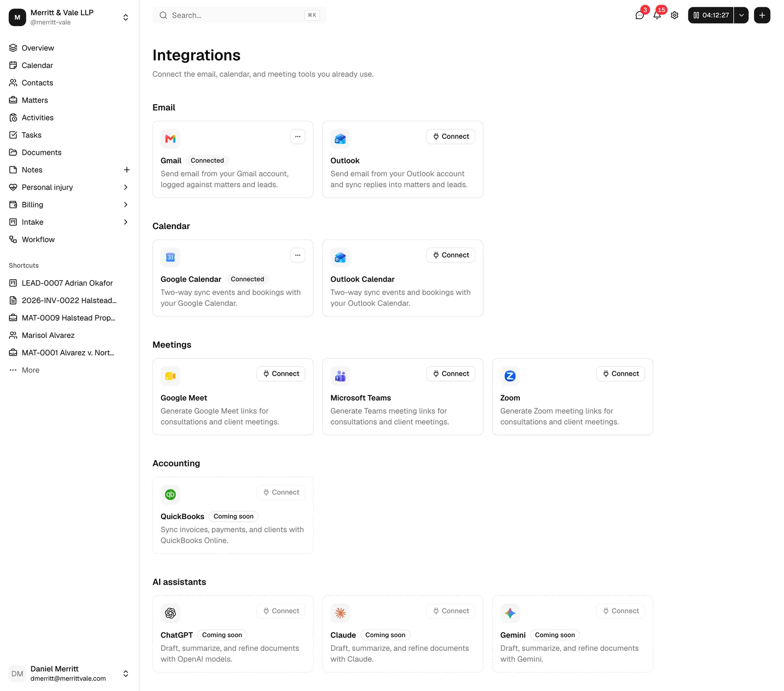This screenshot has height=691, width=784.
Task: Expand the Billing section chevron
Action: pyautogui.click(x=126, y=205)
